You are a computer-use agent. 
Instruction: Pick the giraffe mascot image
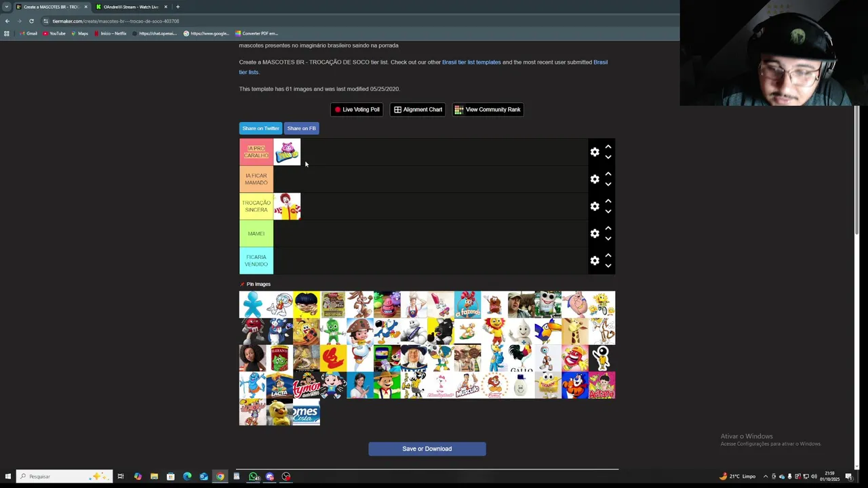pos(574,331)
